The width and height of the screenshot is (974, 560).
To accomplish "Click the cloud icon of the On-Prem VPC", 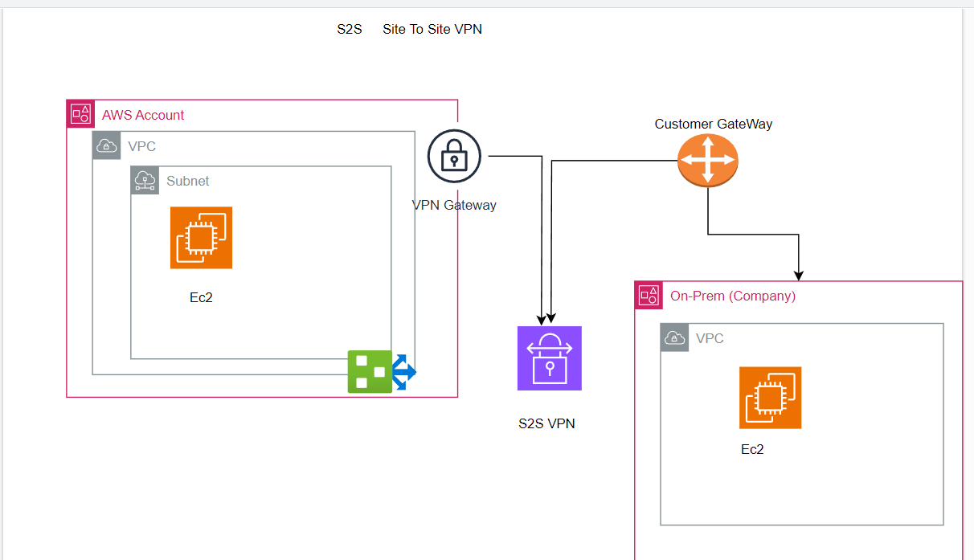I will 674,337.
